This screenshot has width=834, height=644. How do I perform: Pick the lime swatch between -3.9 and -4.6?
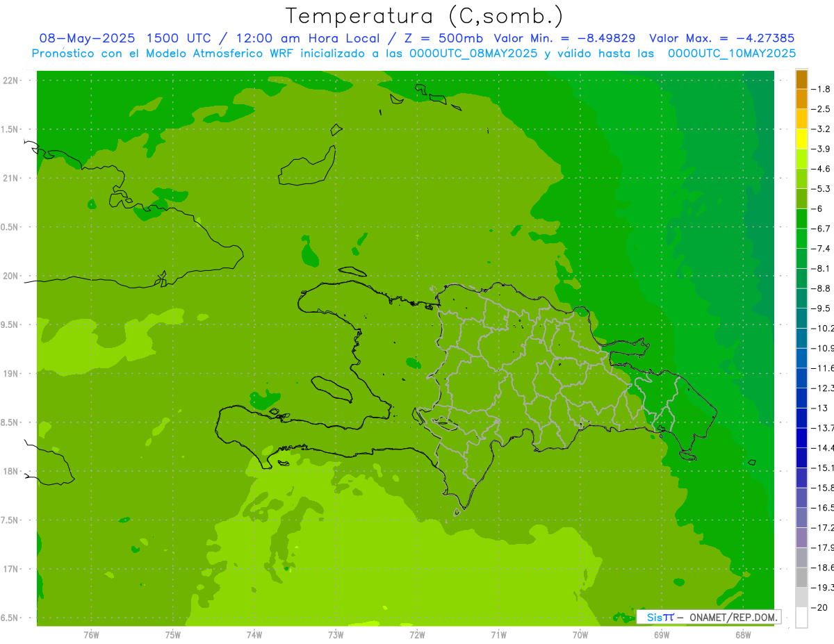pos(801,159)
